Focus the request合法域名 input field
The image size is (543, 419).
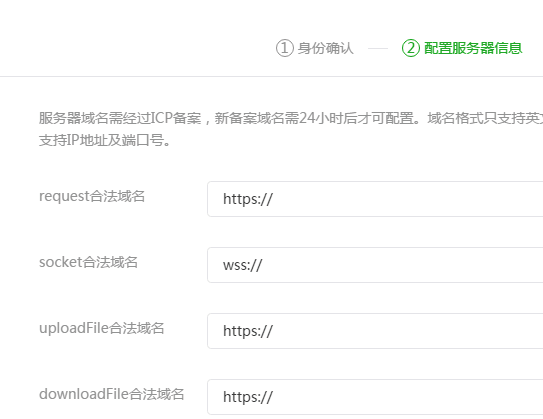(x=375, y=199)
